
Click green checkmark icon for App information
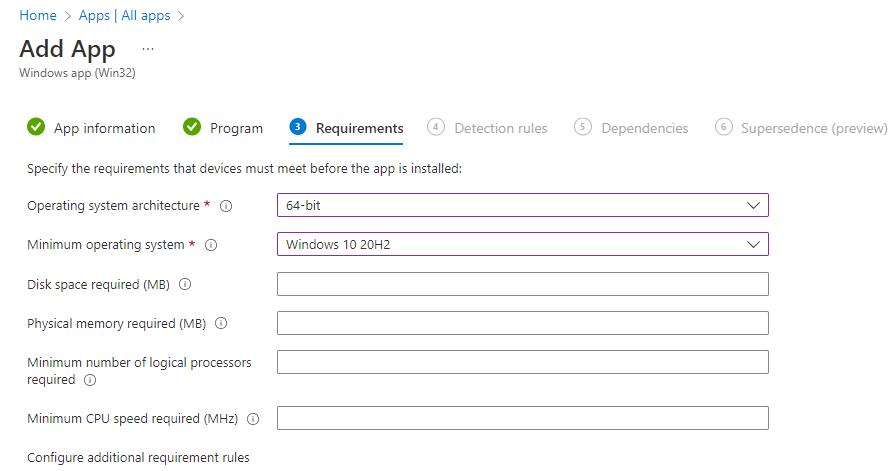(36, 128)
